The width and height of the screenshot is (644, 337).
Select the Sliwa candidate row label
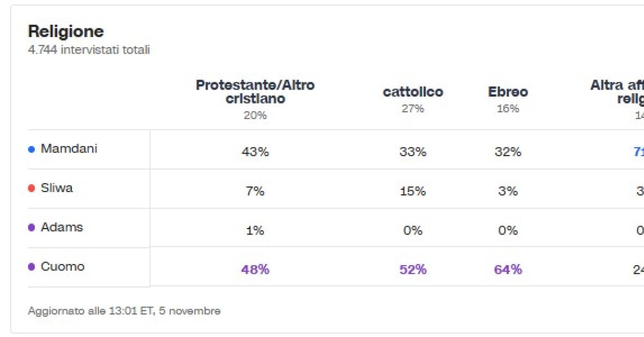click(x=56, y=188)
